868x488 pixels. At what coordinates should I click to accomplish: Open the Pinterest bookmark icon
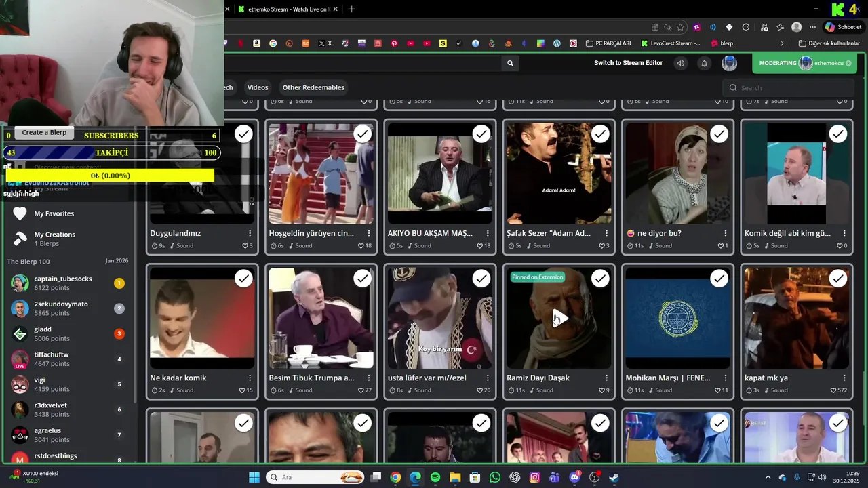[x=394, y=43]
